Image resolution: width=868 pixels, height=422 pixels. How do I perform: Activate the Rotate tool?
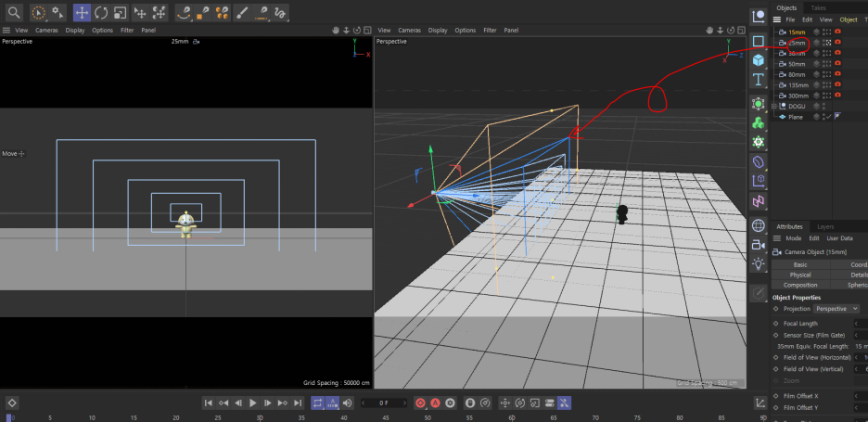pyautogui.click(x=101, y=12)
